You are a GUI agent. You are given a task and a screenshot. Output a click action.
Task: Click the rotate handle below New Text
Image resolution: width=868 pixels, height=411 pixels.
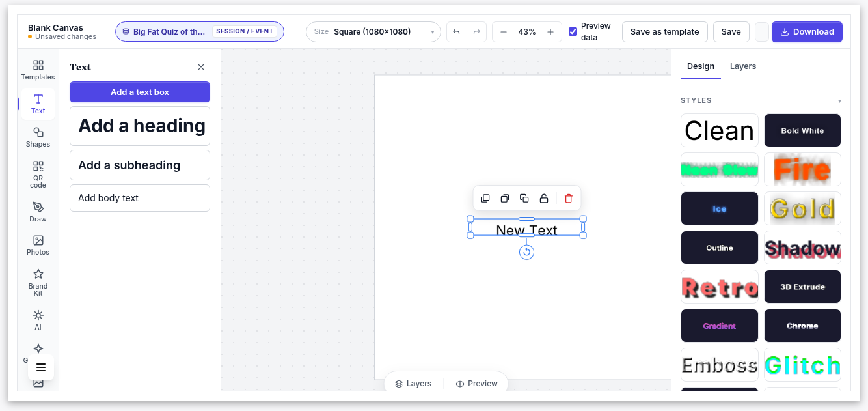pyautogui.click(x=527, y=252)
